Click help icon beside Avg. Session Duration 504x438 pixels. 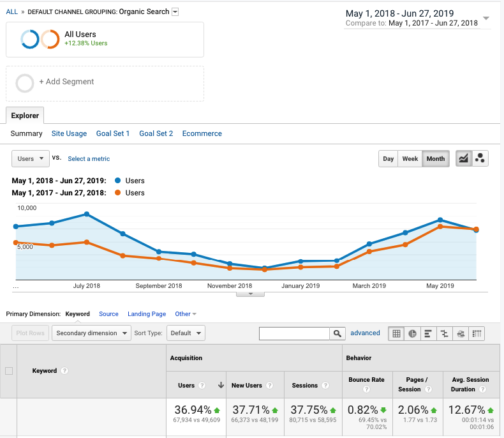pos(482,389)
